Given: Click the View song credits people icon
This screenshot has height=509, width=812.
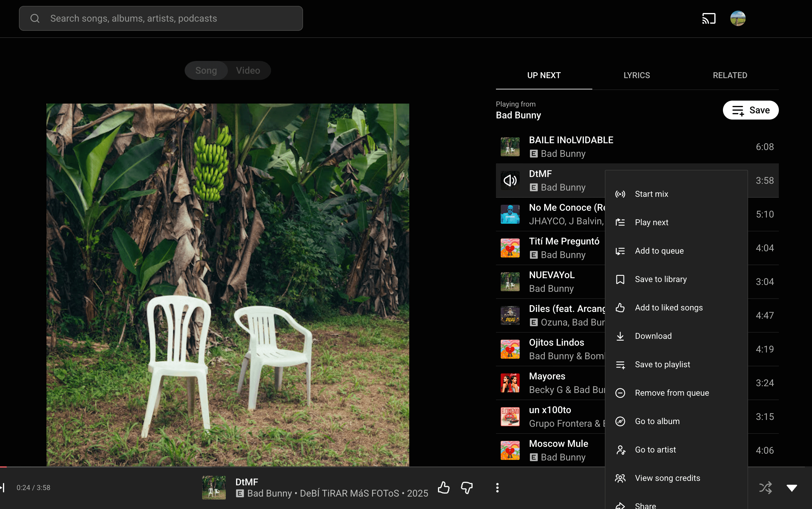Looking at the screenshot, I should click(x=620, y=478).
